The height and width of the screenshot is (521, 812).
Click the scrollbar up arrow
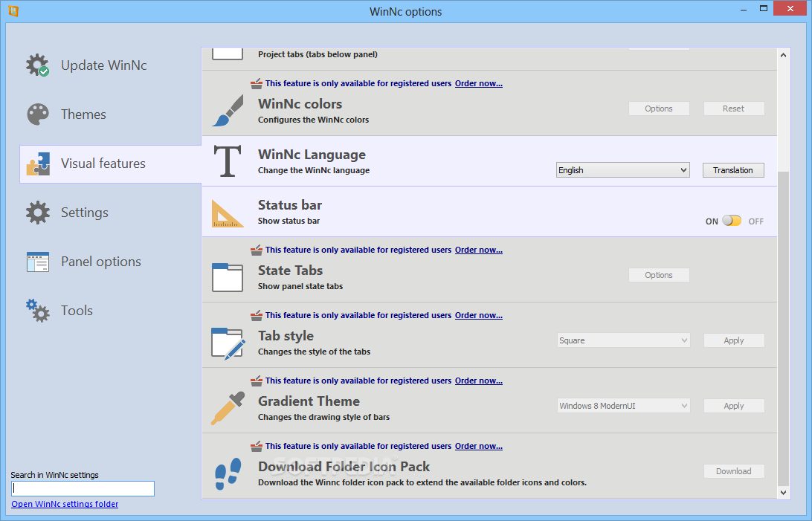783,55
